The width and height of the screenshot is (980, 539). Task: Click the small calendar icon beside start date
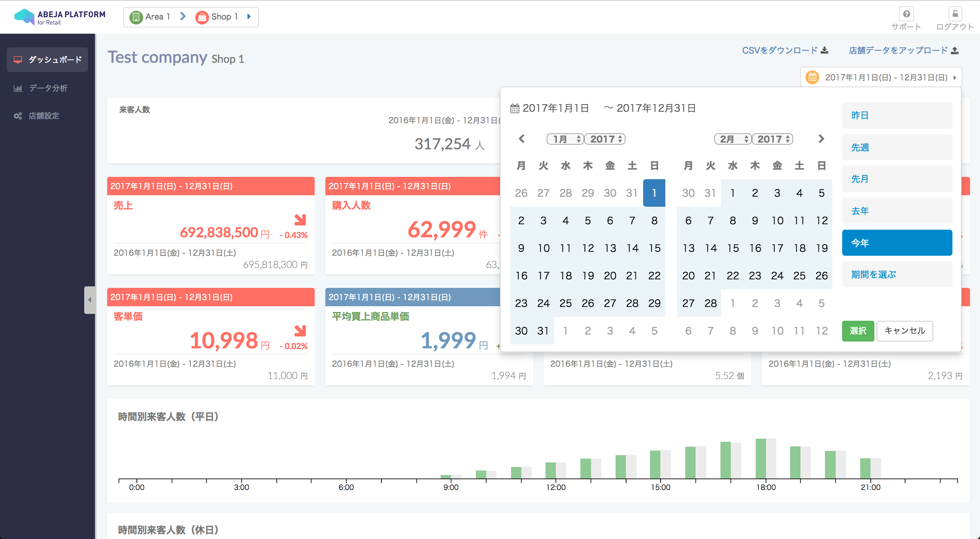click(515, 108)
